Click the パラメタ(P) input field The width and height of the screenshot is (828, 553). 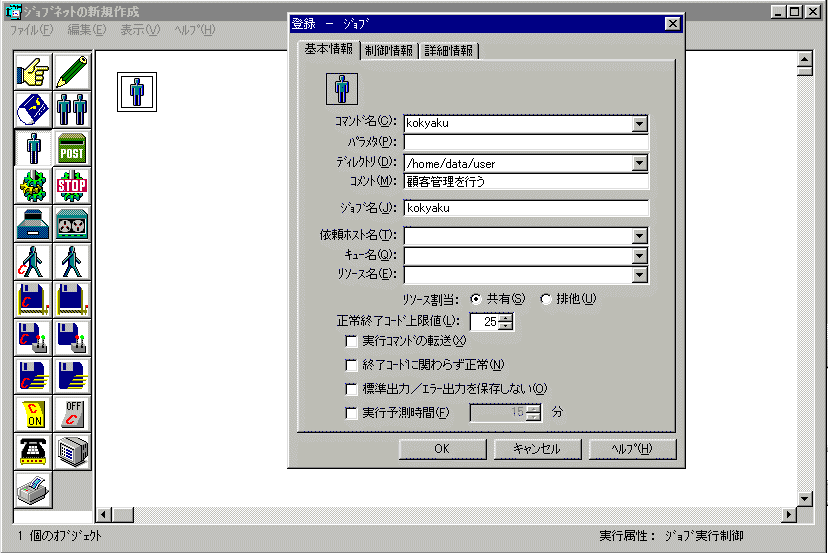tap(526, 142)
